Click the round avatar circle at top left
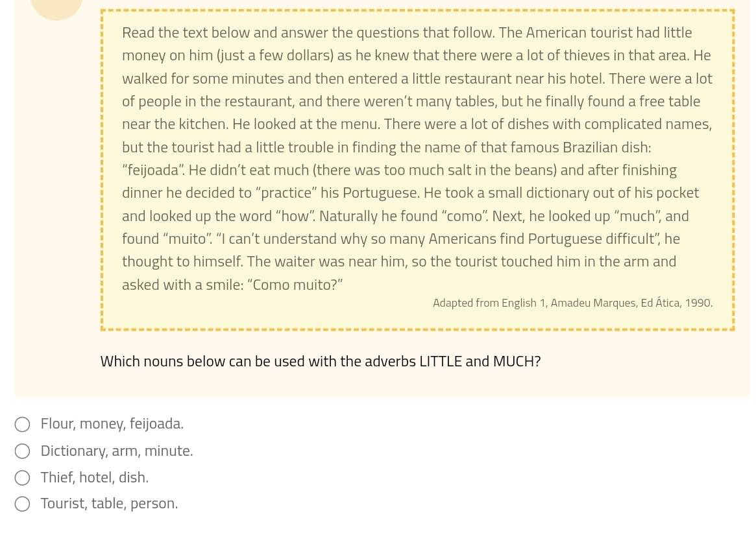The width and height of the screenshot is (756, 544). click(56, 6)
